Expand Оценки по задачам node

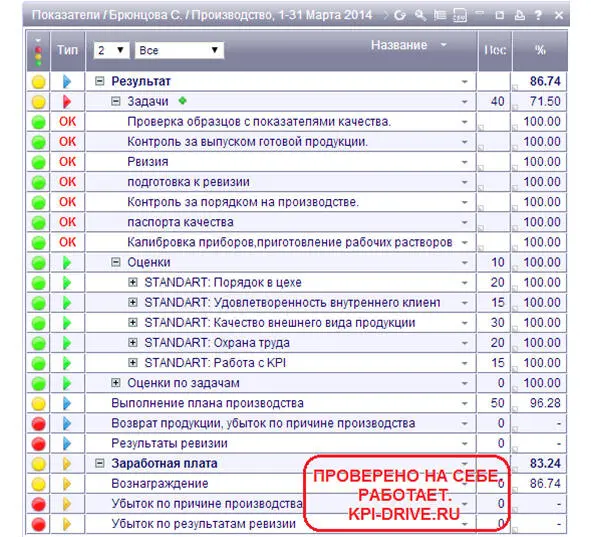[116, 383]
